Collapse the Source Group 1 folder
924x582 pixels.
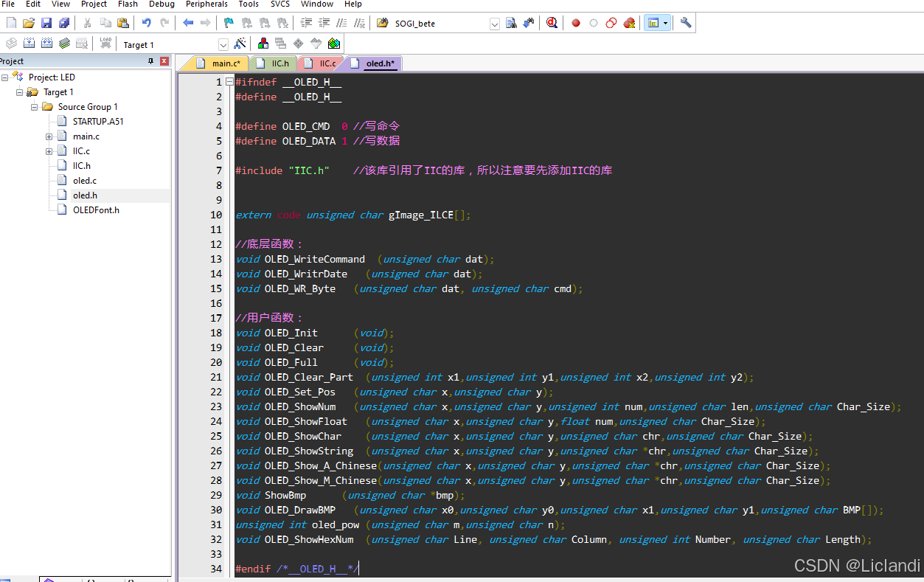pos(35,106)
